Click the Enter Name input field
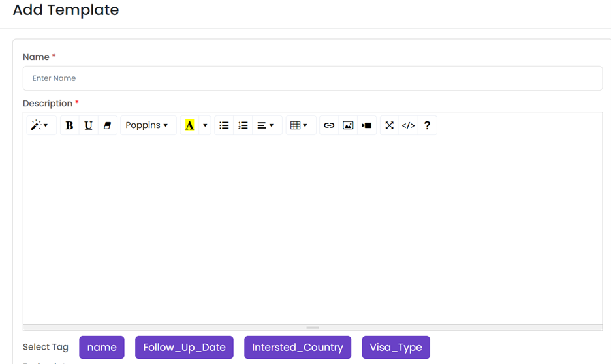Screen dimensions: 611x364 click(313, 78)
